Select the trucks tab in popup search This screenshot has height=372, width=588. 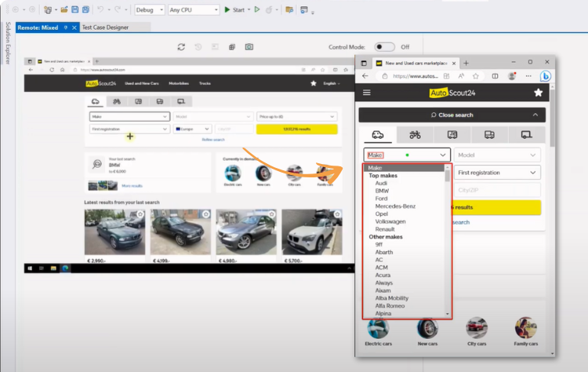(x=489, y=135)
